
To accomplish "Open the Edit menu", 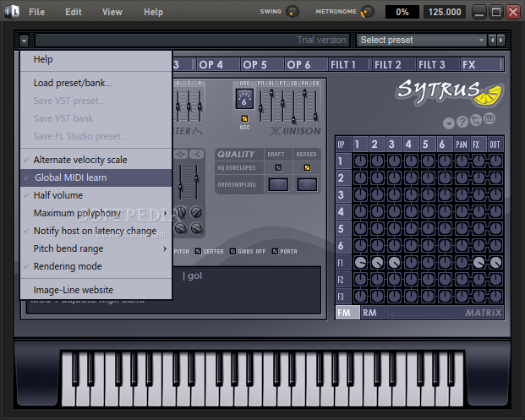I will tap(74, 12).
